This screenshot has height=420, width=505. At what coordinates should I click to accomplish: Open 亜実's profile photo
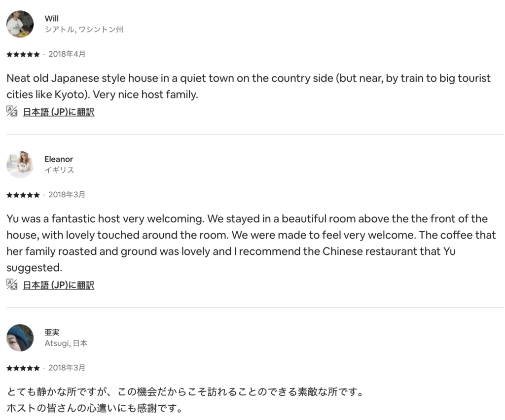point(20,338)
